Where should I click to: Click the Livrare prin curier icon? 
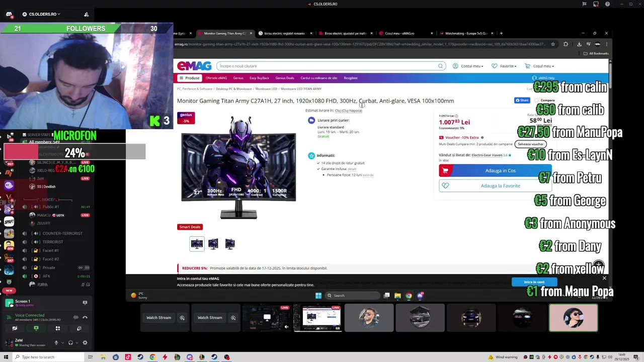[311, 120]
